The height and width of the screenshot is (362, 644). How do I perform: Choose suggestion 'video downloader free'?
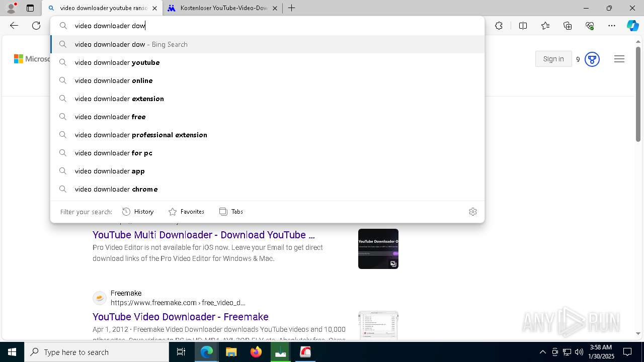click(x=267, y=117)
